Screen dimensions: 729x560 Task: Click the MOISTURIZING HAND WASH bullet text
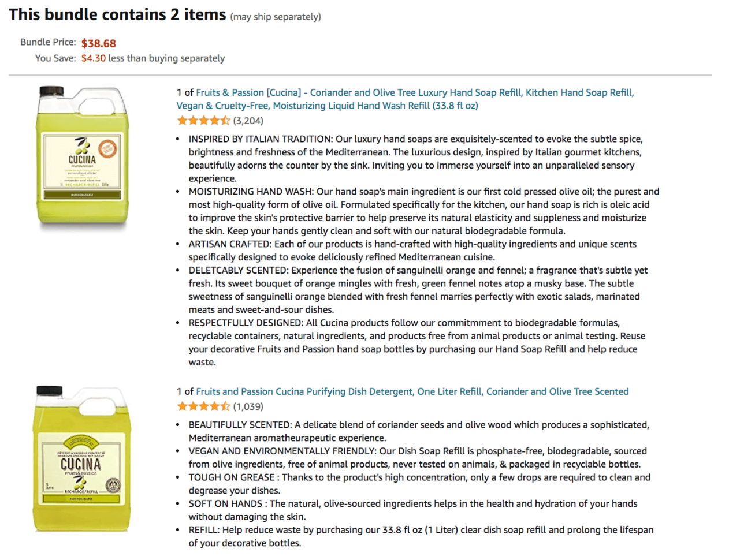[423, 211]
